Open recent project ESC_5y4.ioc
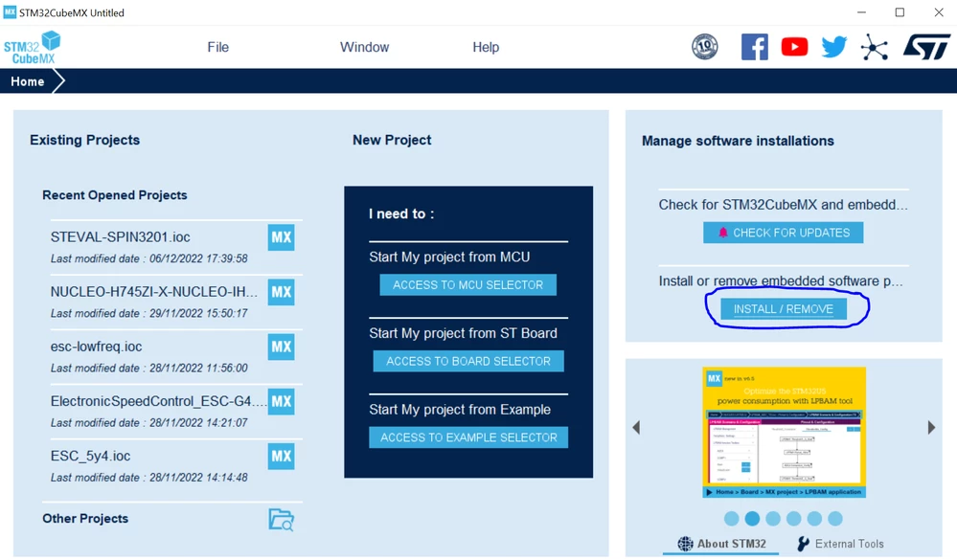This screenshot has height=560, width=957. (90, 457)
